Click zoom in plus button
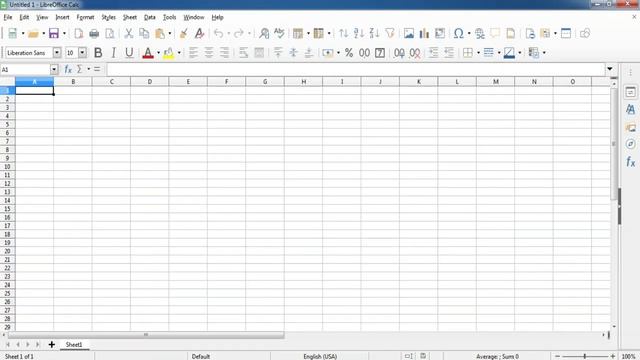The width and height of the screenshot is (640, 360). pyautogui.click(x=613, y=356)
